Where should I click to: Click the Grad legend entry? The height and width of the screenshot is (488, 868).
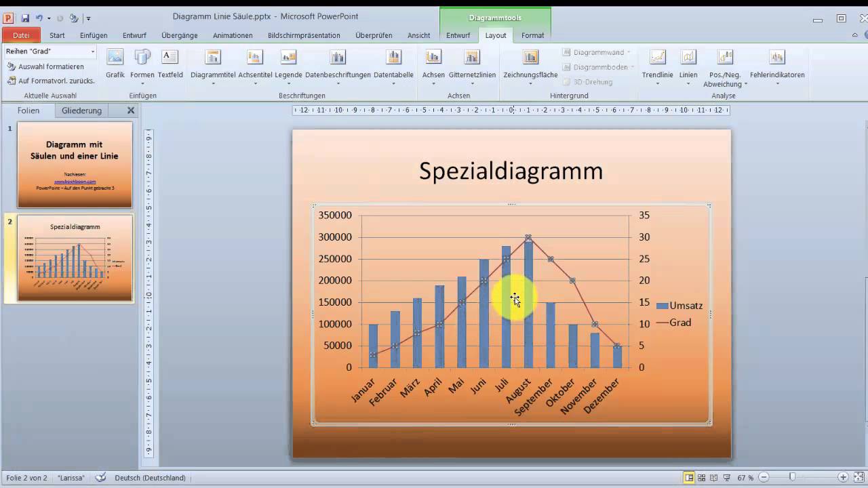(x=674, y=323)
